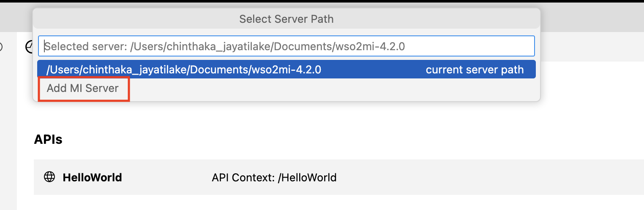Click the blank space right of Add MI Server

point(330,89)
